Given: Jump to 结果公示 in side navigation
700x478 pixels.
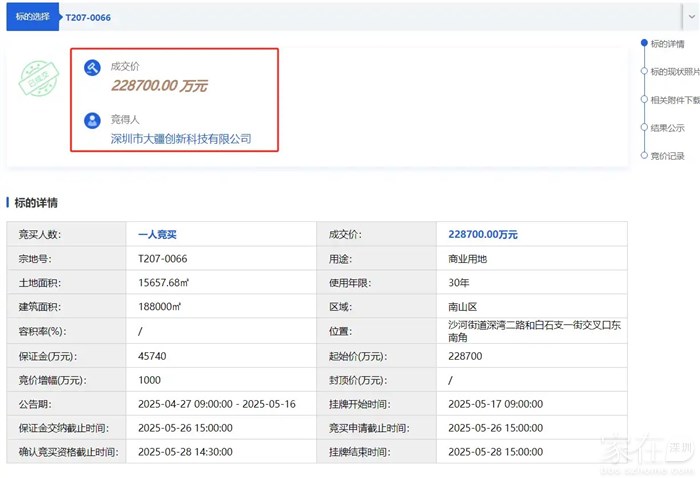Looking at the screenshot, I should tap(667, 128).
